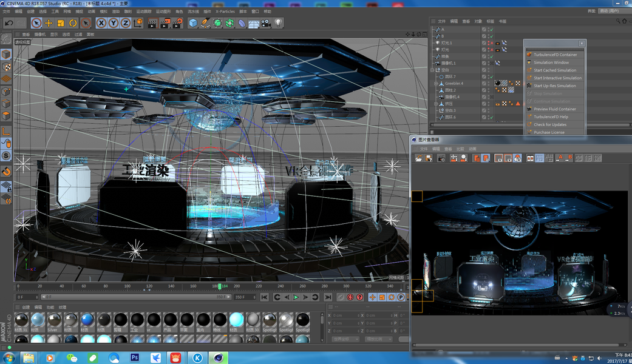The image size is (632, 364).
Task: Toggle visibility dots for 圆环.7
Action: point(489,77)
